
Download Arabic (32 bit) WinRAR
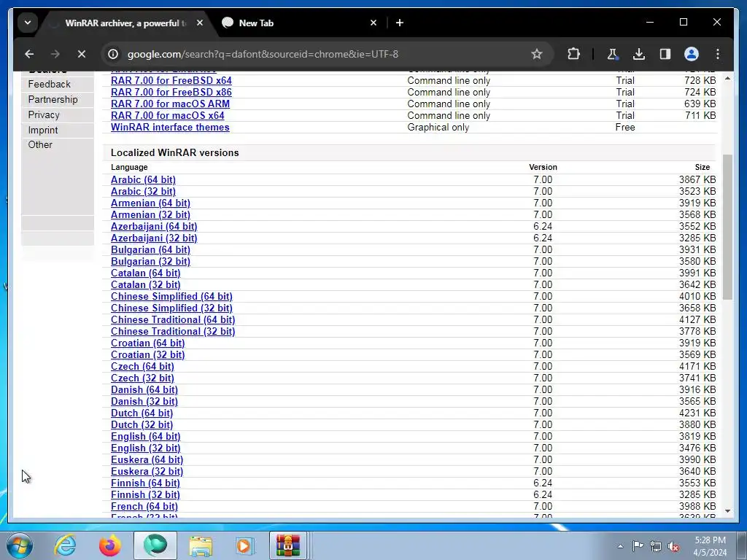pos(143,192)
